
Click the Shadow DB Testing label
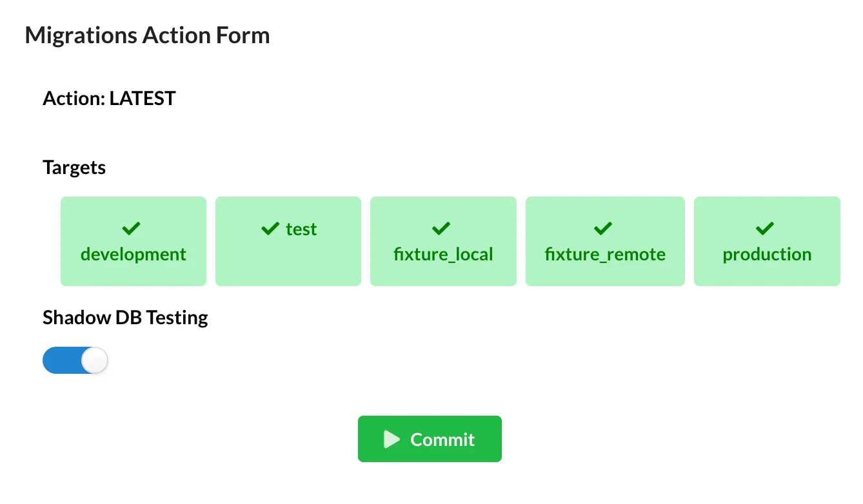point(125,318)
